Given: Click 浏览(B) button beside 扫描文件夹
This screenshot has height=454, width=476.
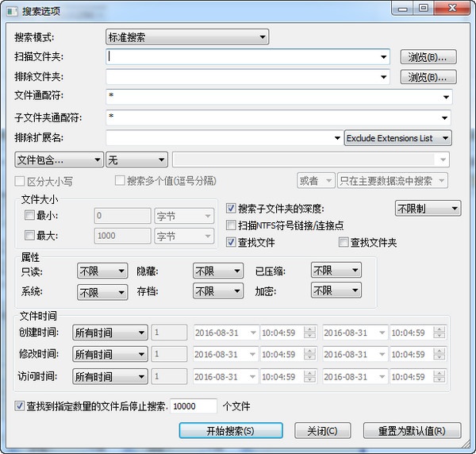Looking at the screenshot, I should (x=428, y=57).
